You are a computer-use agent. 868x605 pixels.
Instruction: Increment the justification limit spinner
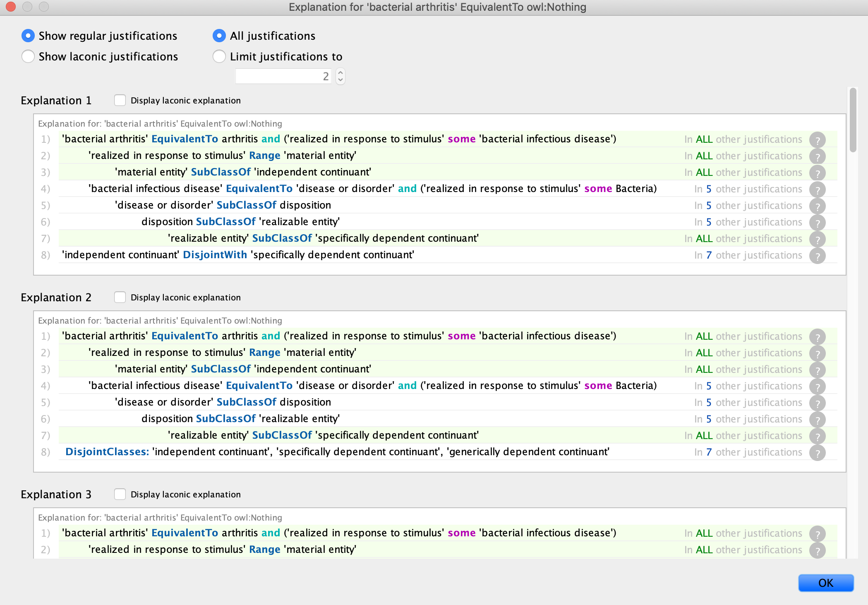click(x=340, y=72)
